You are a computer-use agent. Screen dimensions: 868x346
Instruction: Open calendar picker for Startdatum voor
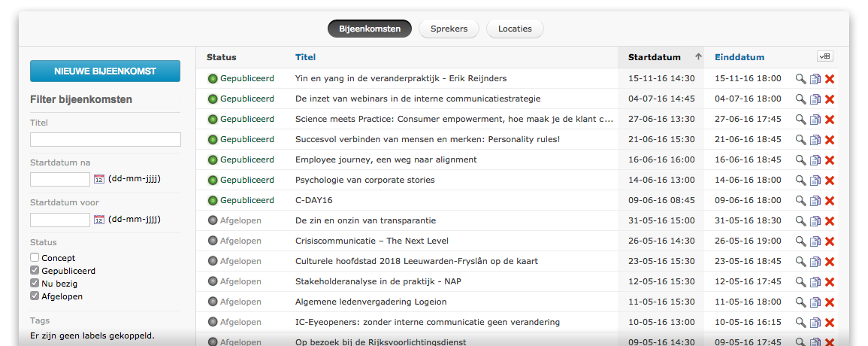(x=99, y=220)
